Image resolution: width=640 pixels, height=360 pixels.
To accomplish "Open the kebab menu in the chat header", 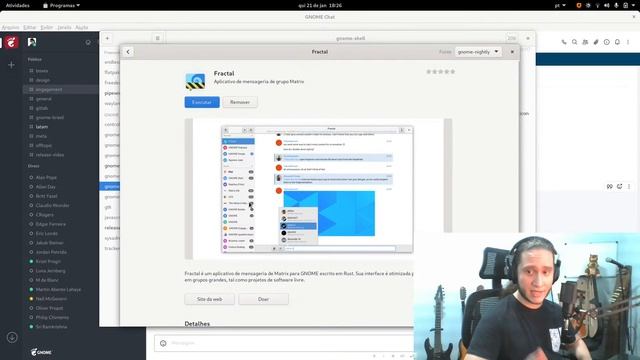I will click(628, 42).
